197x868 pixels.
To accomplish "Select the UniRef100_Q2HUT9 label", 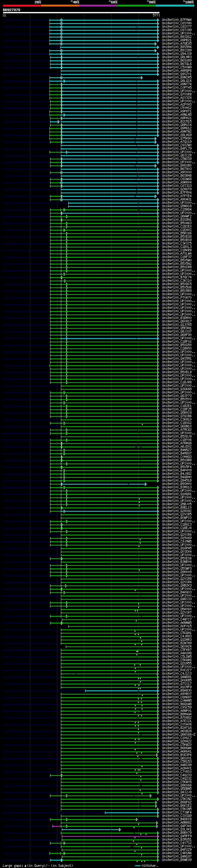I will coord(177,189).
